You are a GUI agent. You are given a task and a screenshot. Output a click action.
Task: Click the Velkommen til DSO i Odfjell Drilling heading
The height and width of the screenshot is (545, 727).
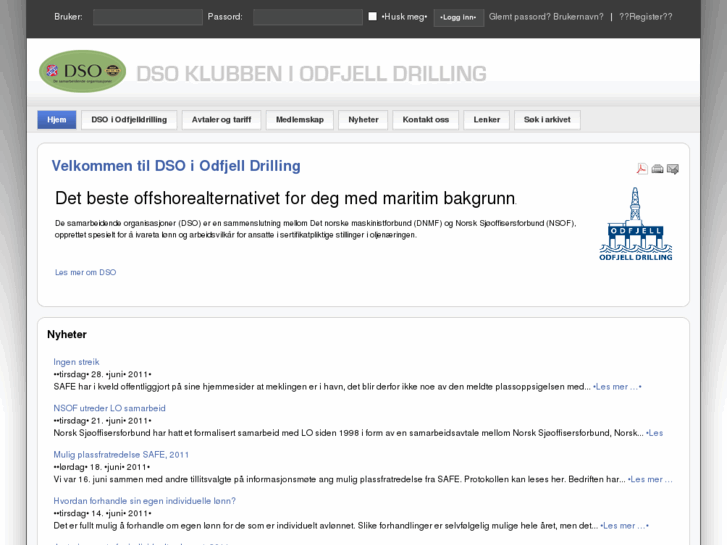tap(176, 166)
